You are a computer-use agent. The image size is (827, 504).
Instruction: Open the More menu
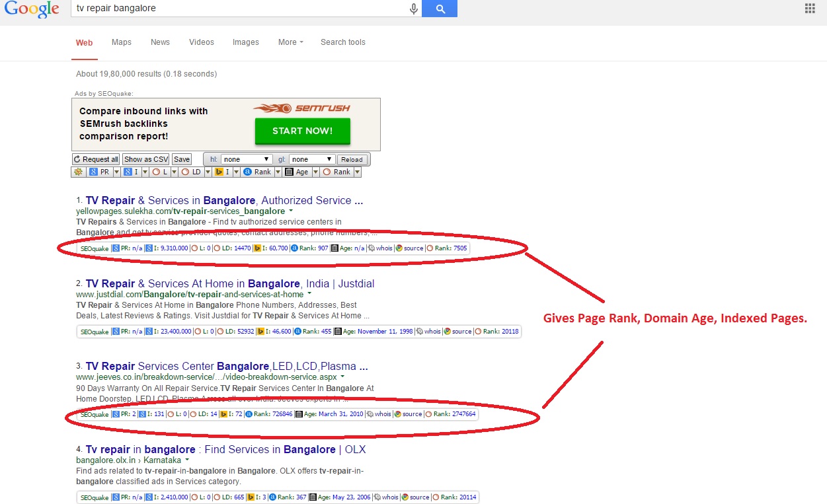(x=291, y=42)
